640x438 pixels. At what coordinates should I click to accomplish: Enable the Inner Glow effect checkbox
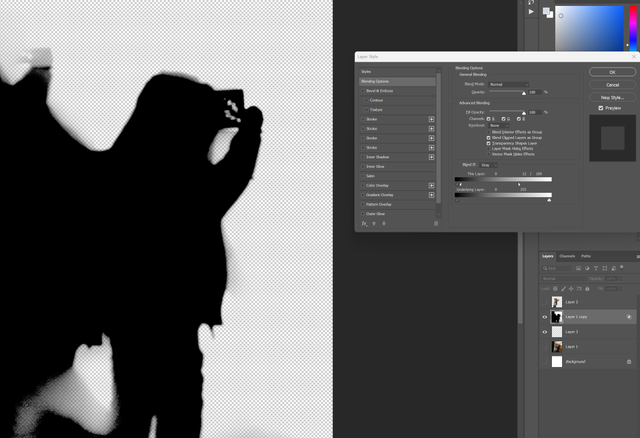362,167
